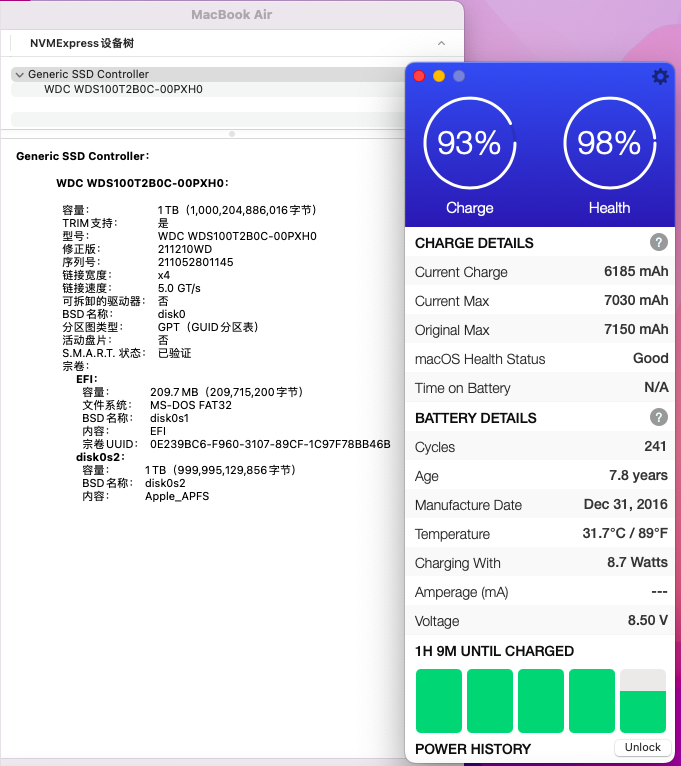Click MacBook Air window title

click(232, 15)
